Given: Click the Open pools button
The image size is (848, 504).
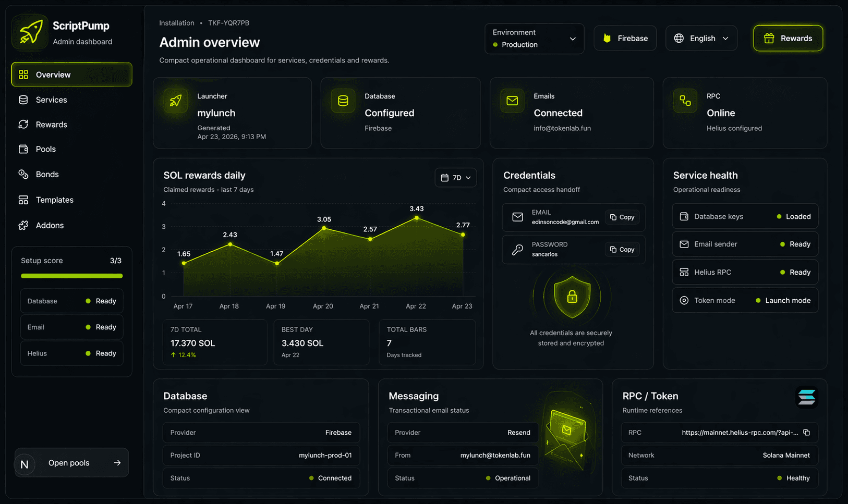Looking at the screenshot, I should click(71, 463).
